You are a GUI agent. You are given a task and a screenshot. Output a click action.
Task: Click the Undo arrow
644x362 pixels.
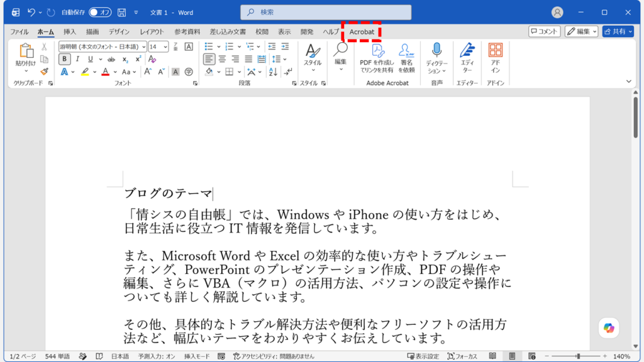pos(31,13)
